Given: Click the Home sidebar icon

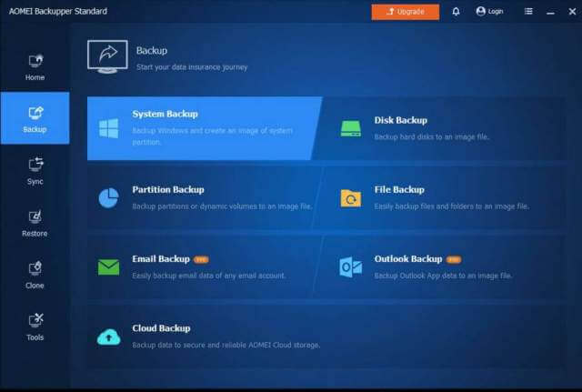Looking at the screenshot, I should click(35, 61).
